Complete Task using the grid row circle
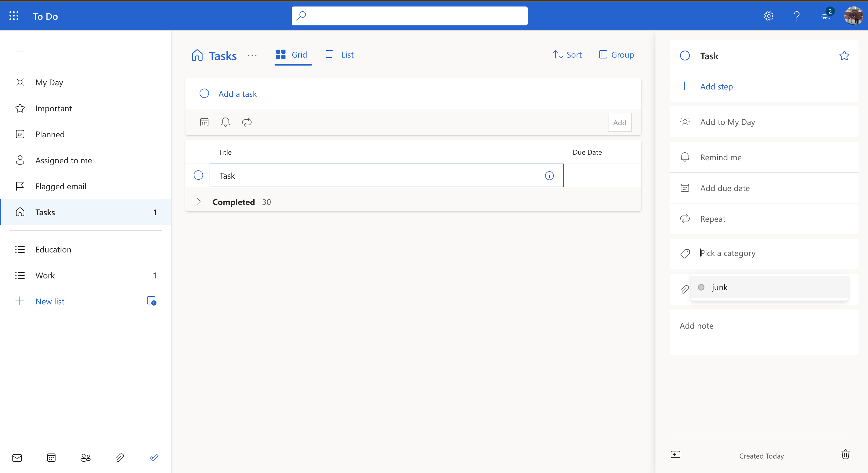Viewport: 868px width, 473px height. (198, 175)
